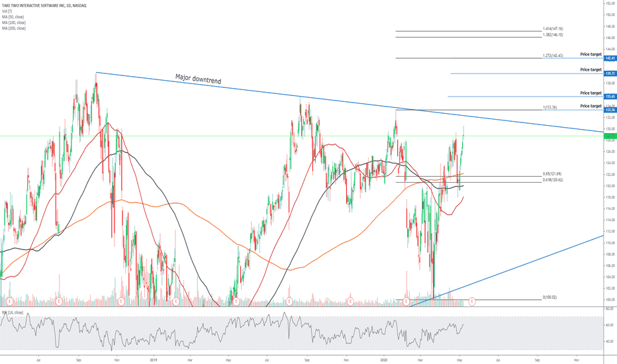The height and width of the screenshot is (364, 617).
Task: Click the 133.36 blue price tag on axis
Action: pos(610,110)
